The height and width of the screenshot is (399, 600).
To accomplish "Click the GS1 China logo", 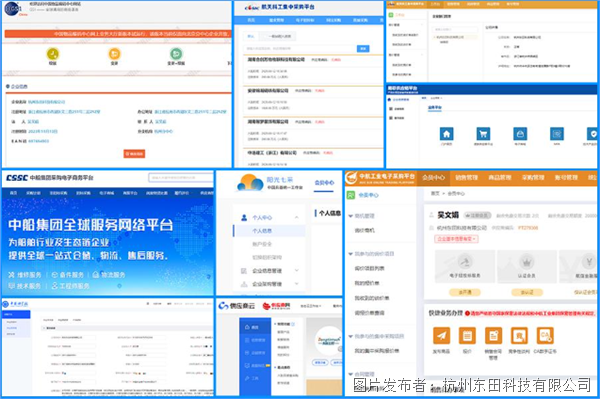I will pos(15,9).
